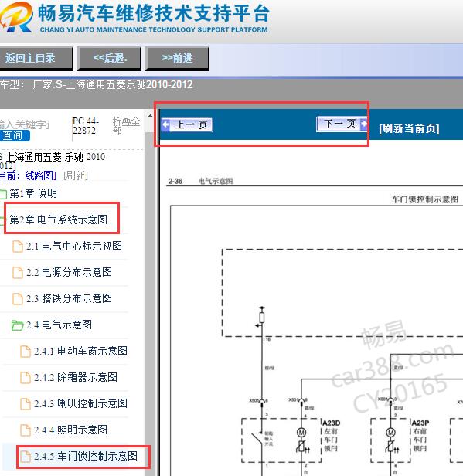Image resolution: width=463 pixels, height=476 pixels.
Task: Open 2.4.4 照明示意图
Action: [70, 430]
